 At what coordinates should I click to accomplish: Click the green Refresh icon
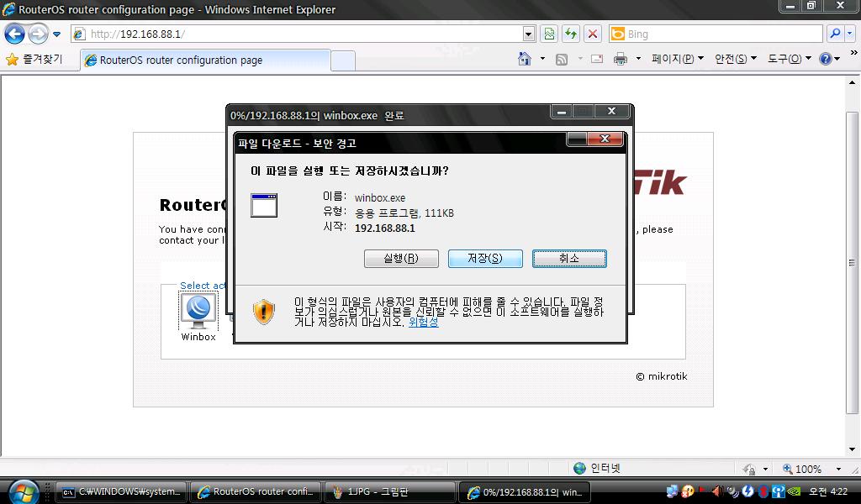pyautogui.click(x=571, y=34)
